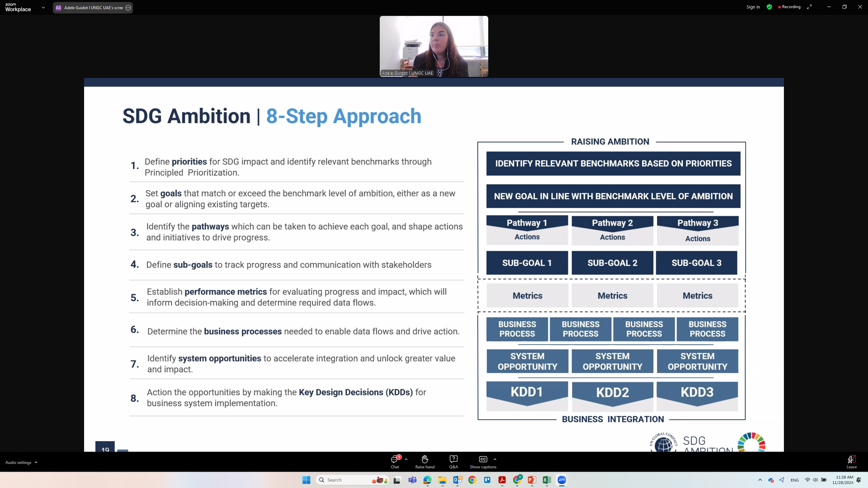Enter full screen with expand arrows

809,7
